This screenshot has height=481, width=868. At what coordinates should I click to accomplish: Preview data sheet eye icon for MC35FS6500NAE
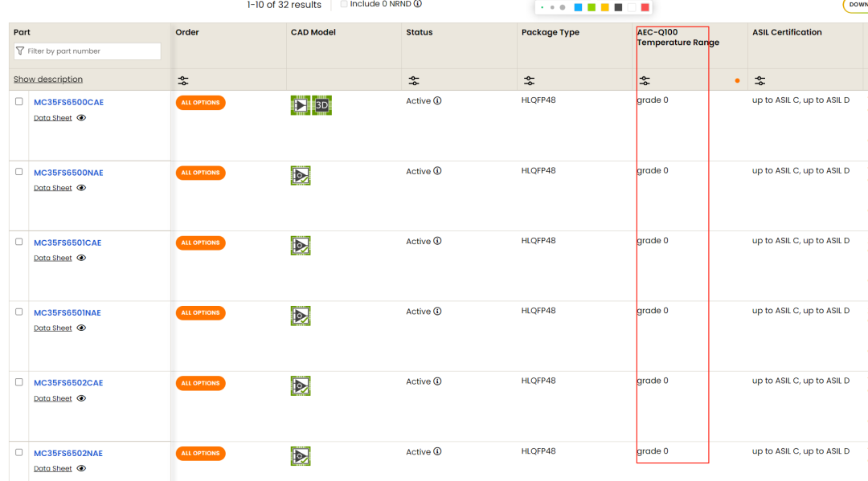[x=81, y=188]
